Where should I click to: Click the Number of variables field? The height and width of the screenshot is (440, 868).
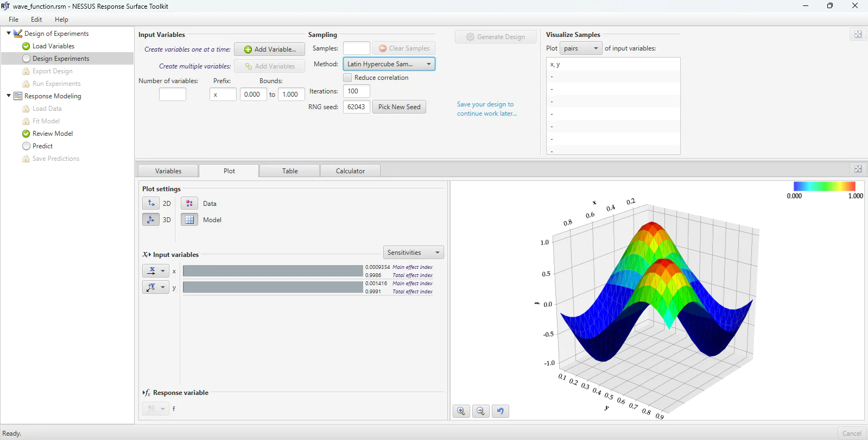(x=173, y=95)
